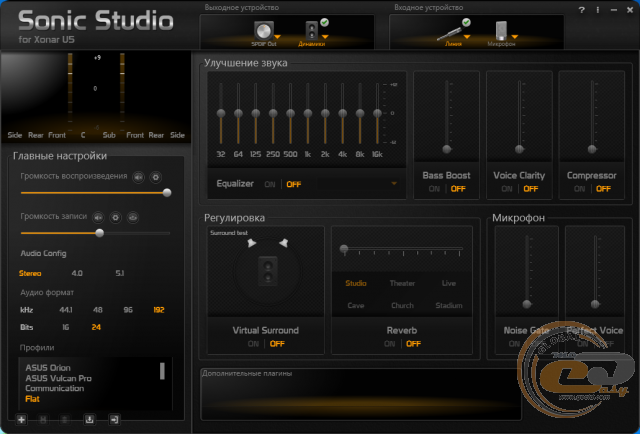Set sample rate to 44.1 kHz
The width and height of the screenshot is (640, 434).
coord(66,310)
